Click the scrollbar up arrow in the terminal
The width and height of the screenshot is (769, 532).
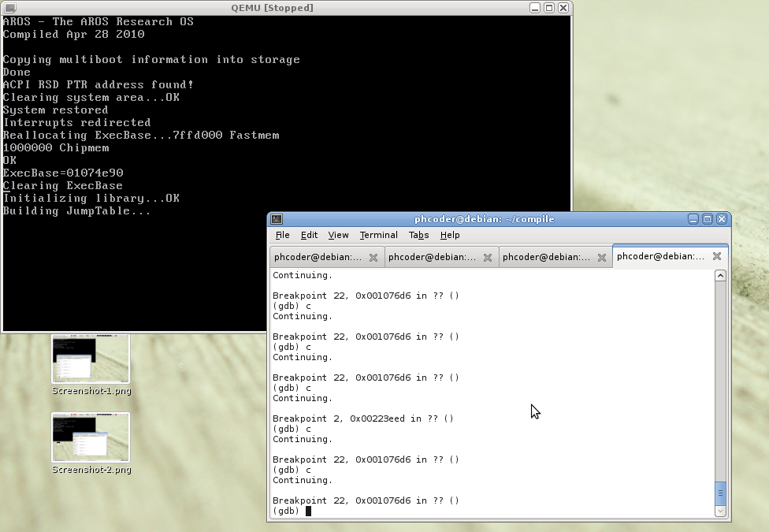coord(719,274)
